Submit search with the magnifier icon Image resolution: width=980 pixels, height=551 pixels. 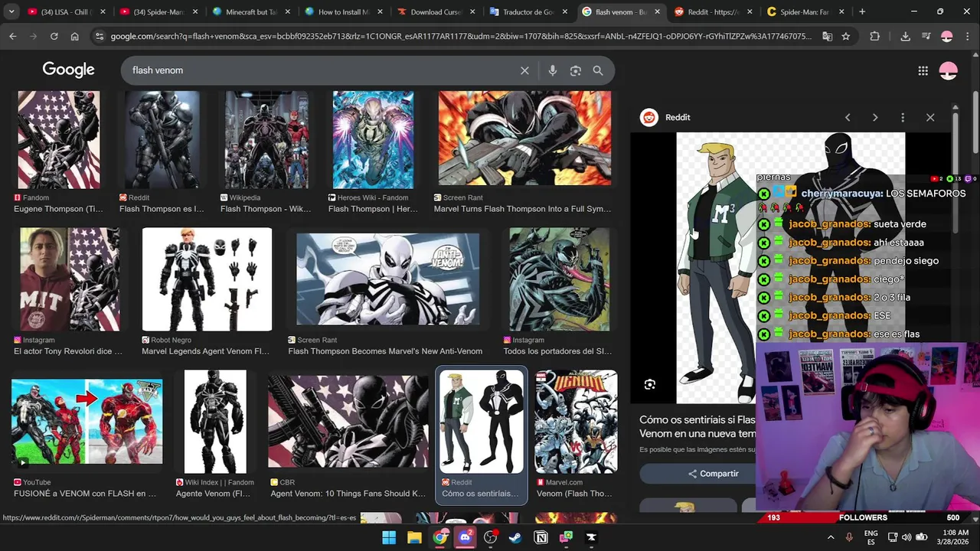598,70
